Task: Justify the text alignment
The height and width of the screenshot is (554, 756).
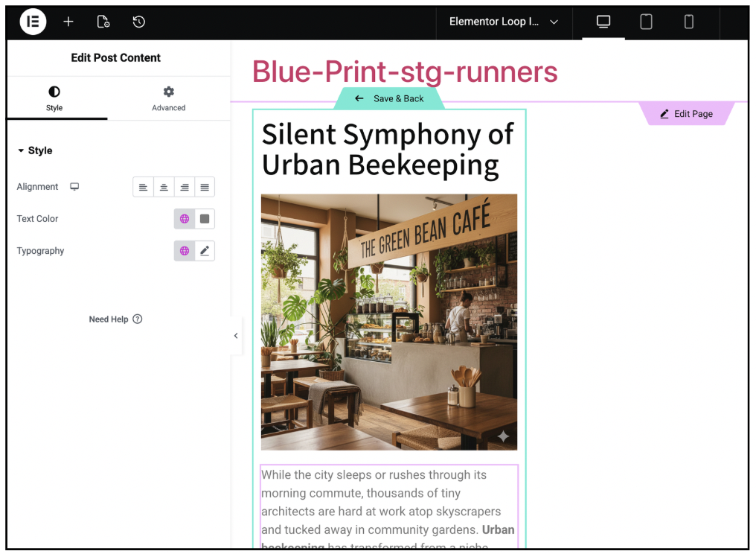Action: tap(205, 187)
